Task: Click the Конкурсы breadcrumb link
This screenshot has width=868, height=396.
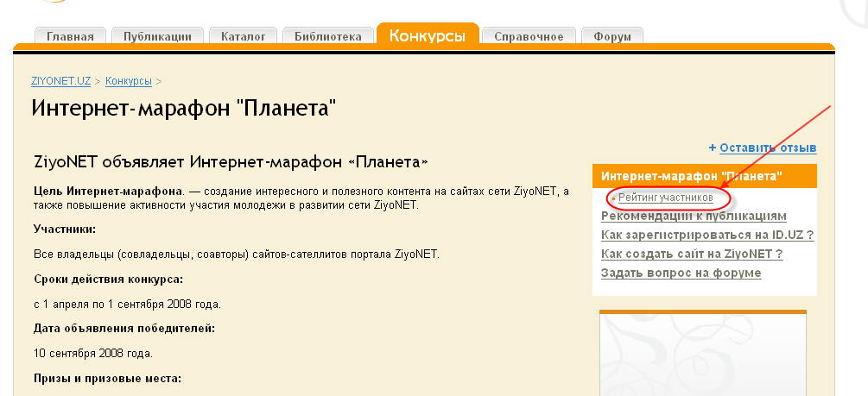Action: 129,81
